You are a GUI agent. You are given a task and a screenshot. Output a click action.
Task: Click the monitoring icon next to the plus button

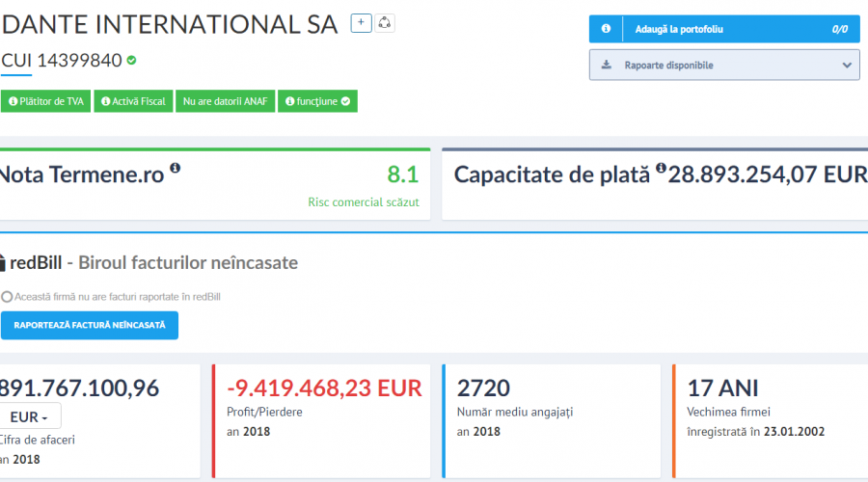point(385,23)
